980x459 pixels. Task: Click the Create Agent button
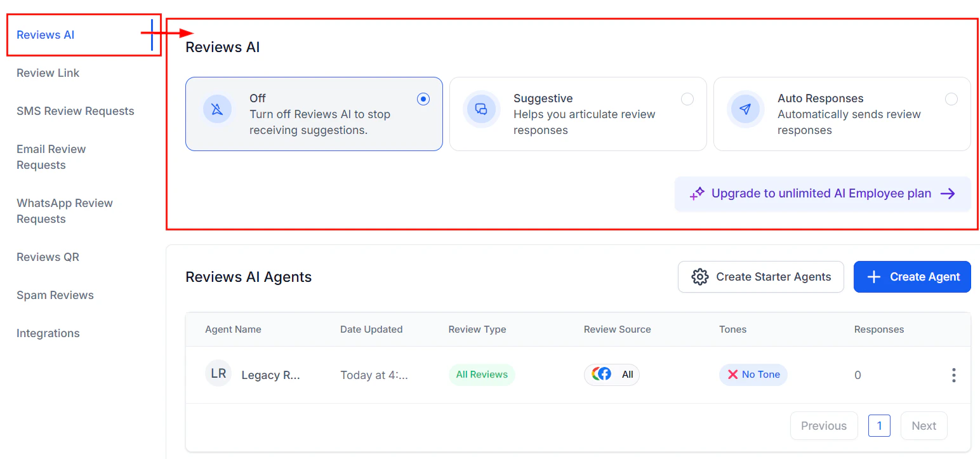(912, 277)
